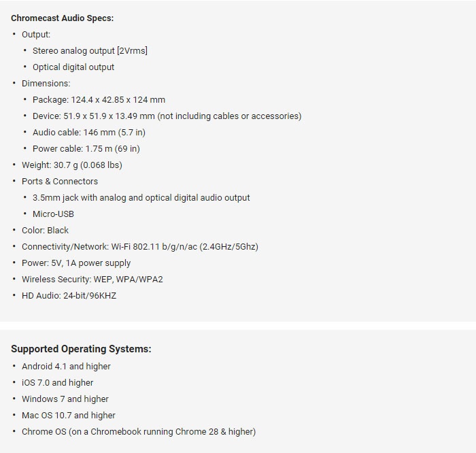Click the "HD Audio: 24-bit/96KHZ" line
This screenshot has height=453, width=476.
click(x=69, y=296)
